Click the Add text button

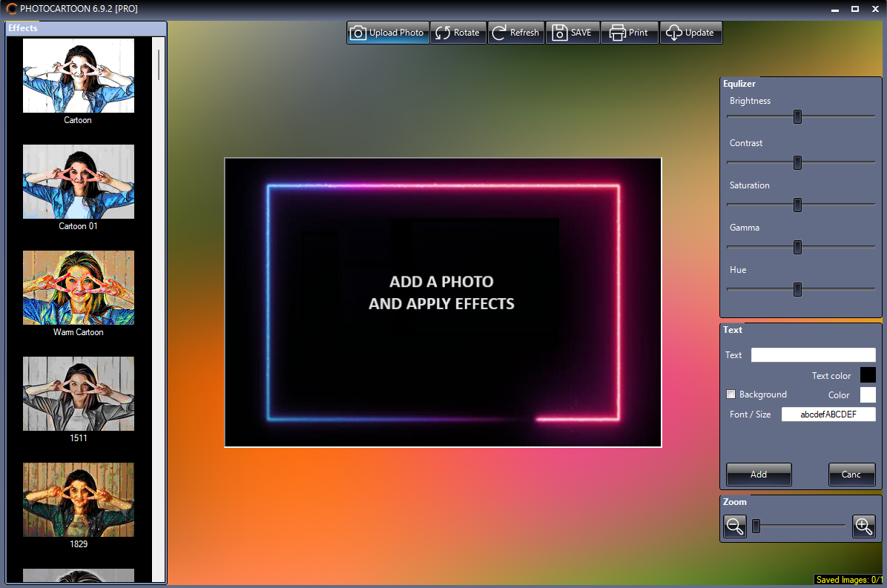759,475
